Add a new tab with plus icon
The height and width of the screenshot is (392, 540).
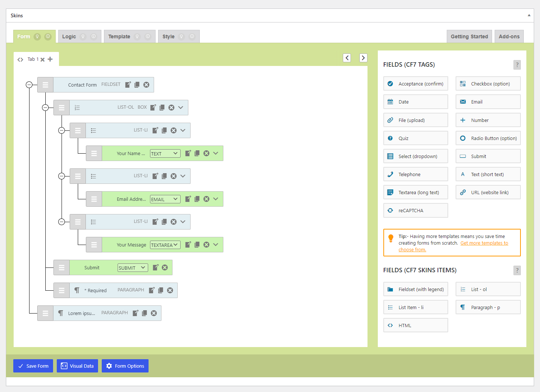[x=50, y=59]
